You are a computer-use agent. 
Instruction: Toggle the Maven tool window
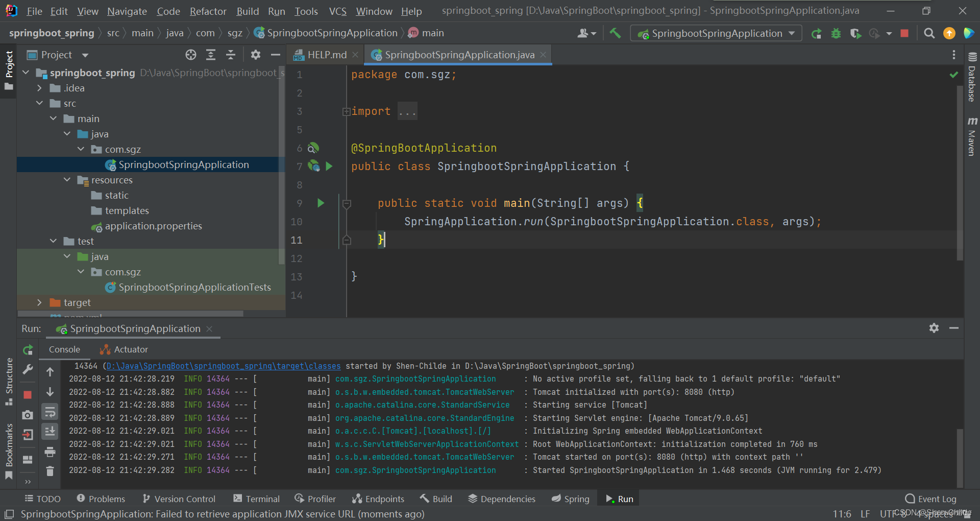point(972,136)
